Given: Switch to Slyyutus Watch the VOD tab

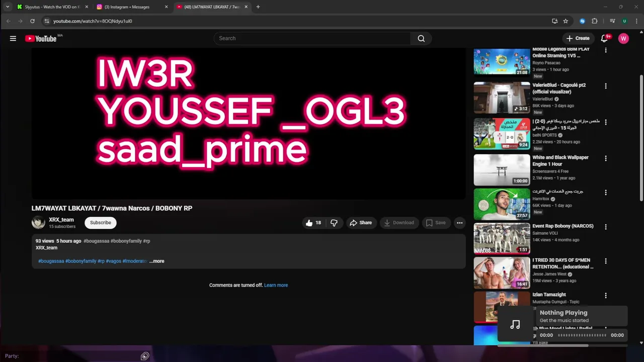Looking at the screenshot, I should (x=52, y=7).
